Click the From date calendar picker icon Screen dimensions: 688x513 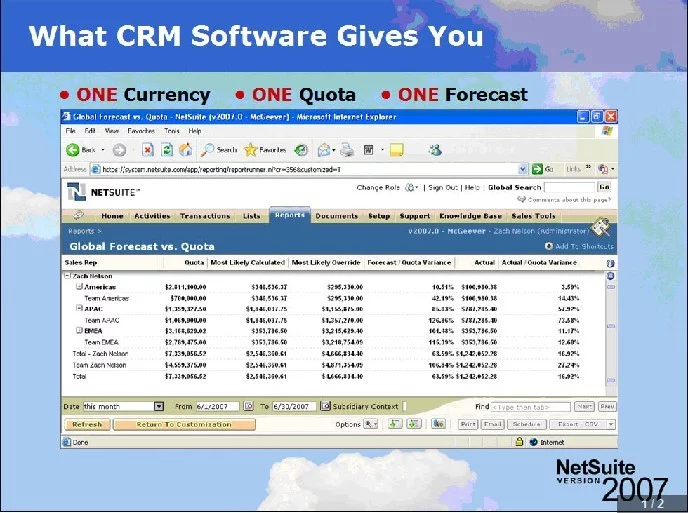tap(248, 406)
